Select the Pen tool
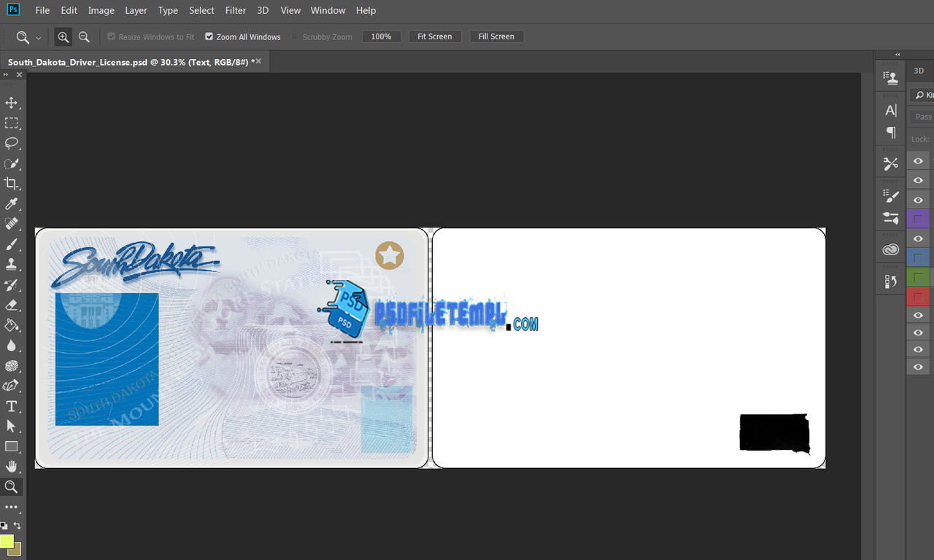934x560 pixels. [12, 386]
